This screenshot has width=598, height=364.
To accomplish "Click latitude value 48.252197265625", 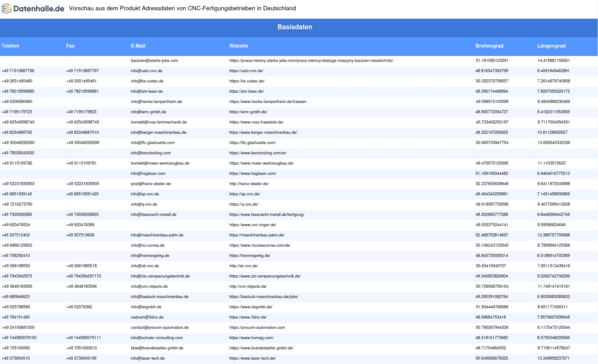I will [492, 133].
